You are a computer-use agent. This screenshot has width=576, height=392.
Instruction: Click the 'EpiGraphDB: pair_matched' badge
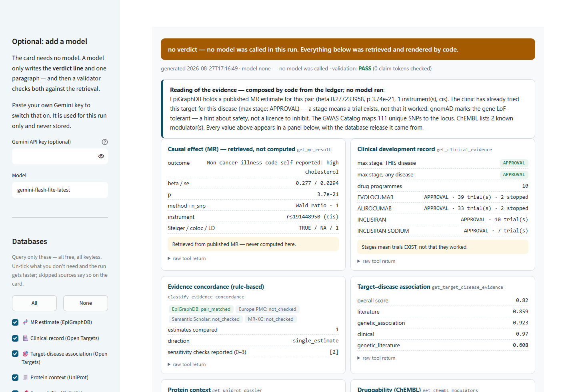coord(201,309)
